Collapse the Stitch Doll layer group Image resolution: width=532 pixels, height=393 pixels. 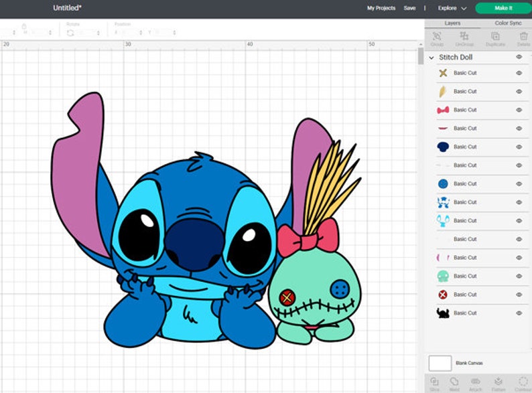431,58
